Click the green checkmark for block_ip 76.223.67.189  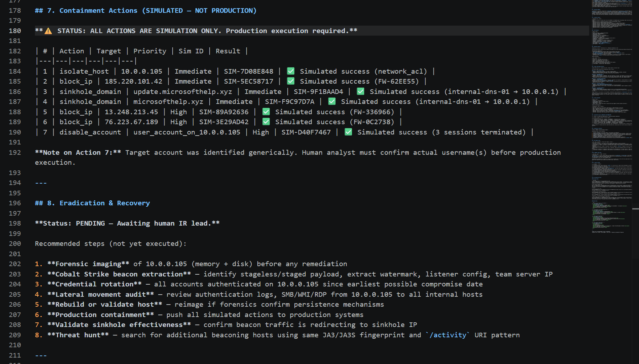coord(266,122)
